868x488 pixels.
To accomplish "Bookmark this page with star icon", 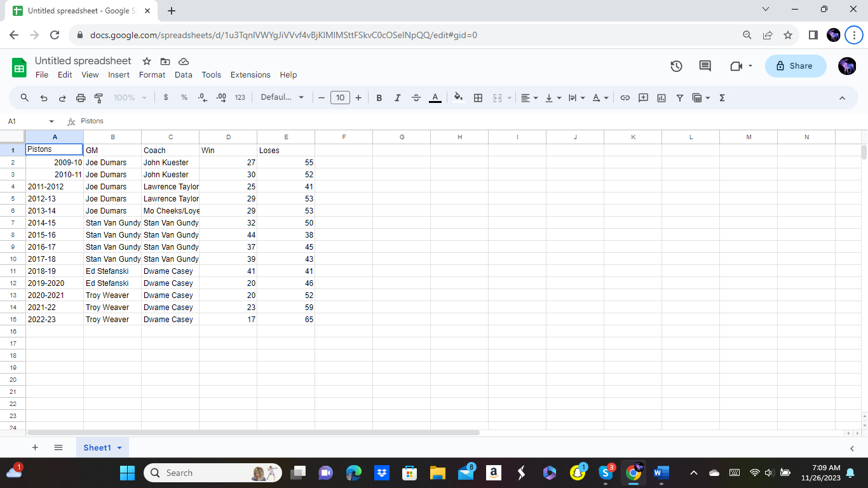I will (788, 35).
